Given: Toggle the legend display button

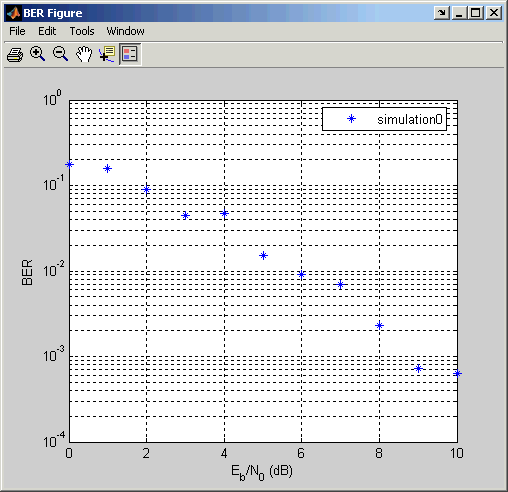Looking at the screenshot, I should tap(130, 54).
